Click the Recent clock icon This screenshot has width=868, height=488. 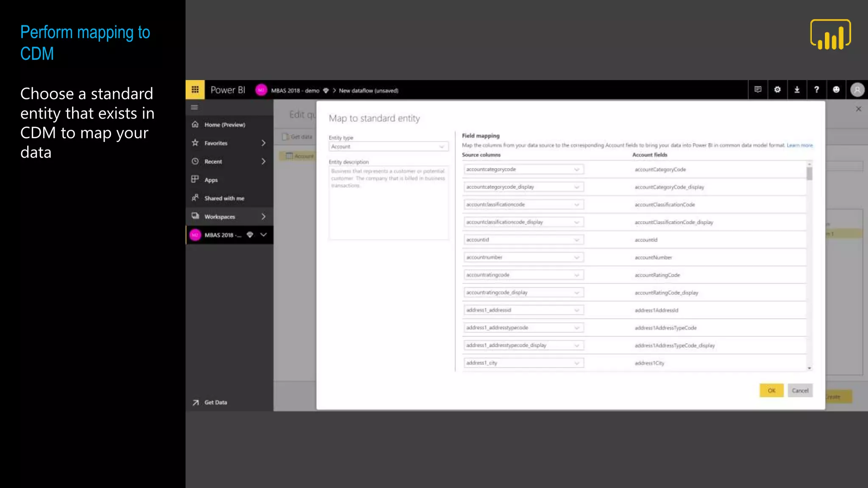click(x=195, y=161)
